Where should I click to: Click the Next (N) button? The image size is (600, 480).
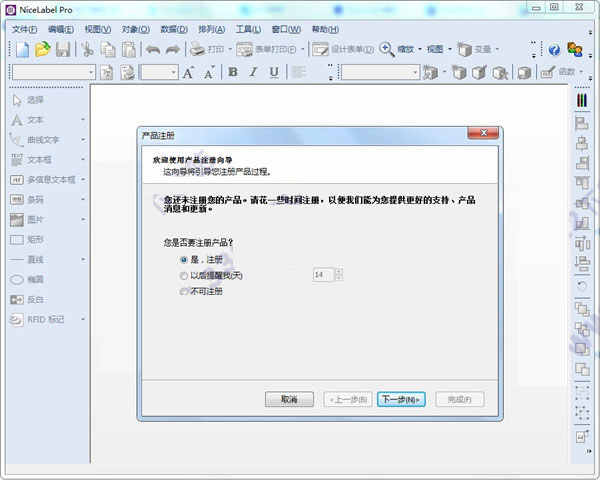(401, 400)
